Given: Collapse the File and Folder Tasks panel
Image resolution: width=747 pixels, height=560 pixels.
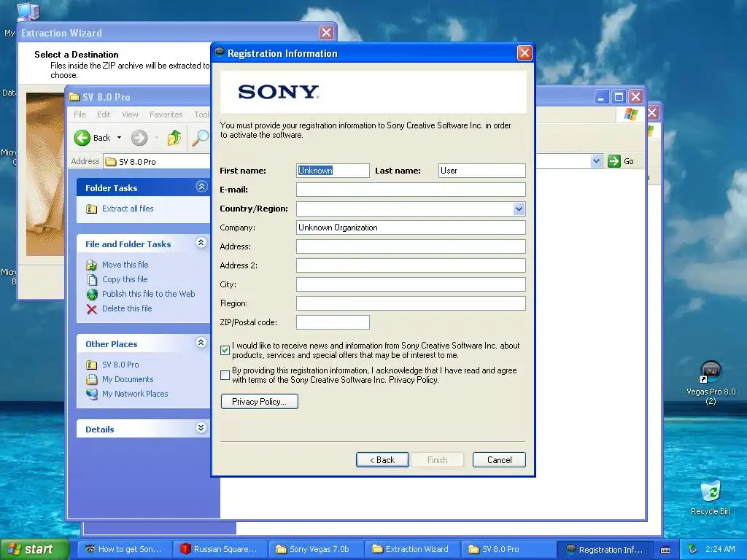Looking at the screenshot, I should (x=201, y=243).
